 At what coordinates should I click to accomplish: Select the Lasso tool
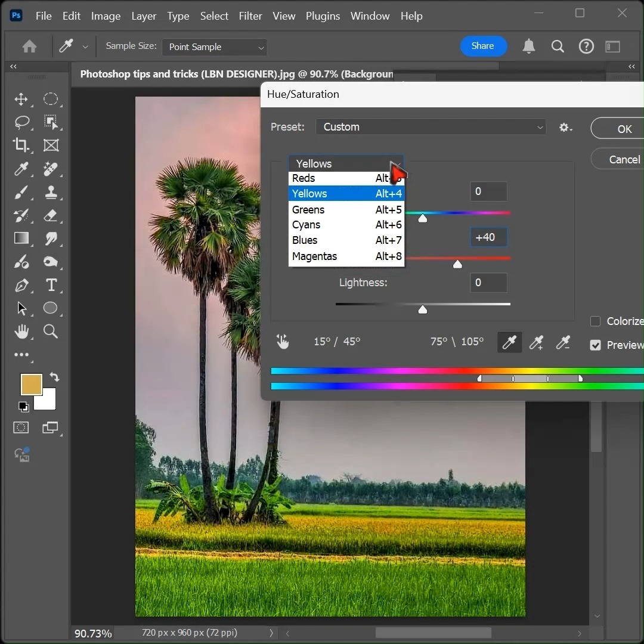(x=21, y=122)
